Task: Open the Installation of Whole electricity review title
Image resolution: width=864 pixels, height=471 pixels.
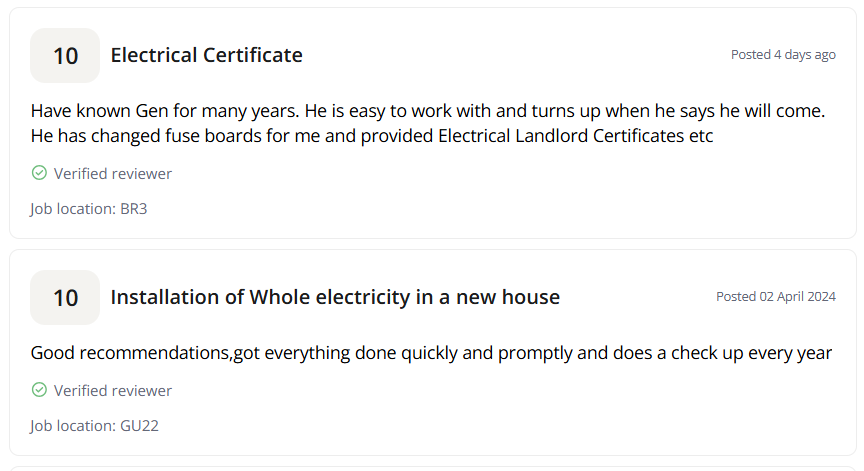Action: pos(335,297)
